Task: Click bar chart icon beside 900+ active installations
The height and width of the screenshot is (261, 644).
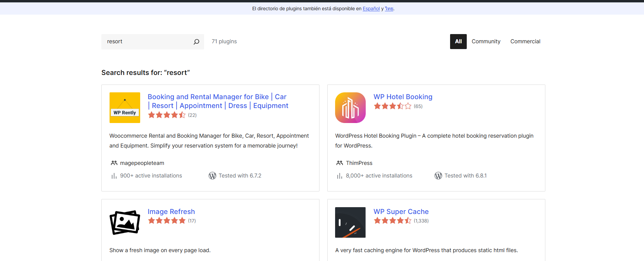Action: 114,176
